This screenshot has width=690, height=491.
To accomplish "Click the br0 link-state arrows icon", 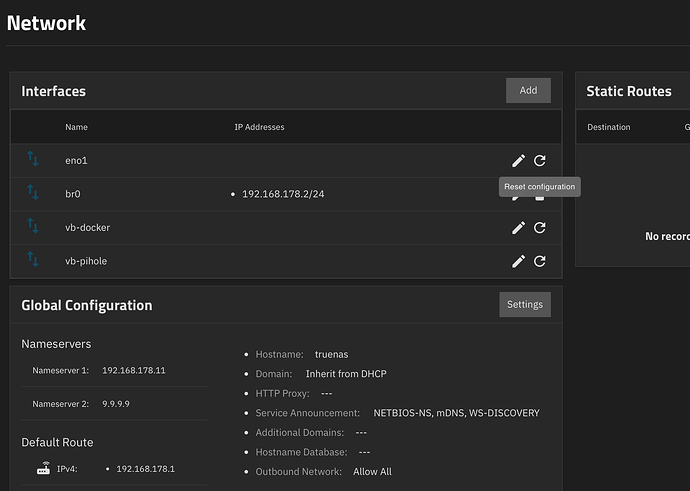I will pos(33,192).
